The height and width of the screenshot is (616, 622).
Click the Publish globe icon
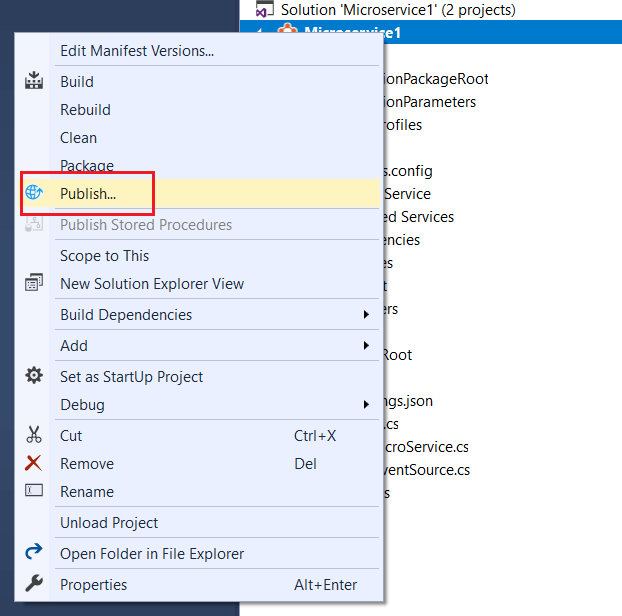point(34,193)
